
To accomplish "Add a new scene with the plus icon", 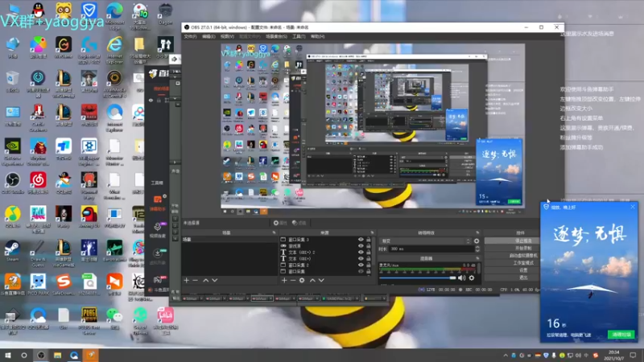I will click(187, 280).
